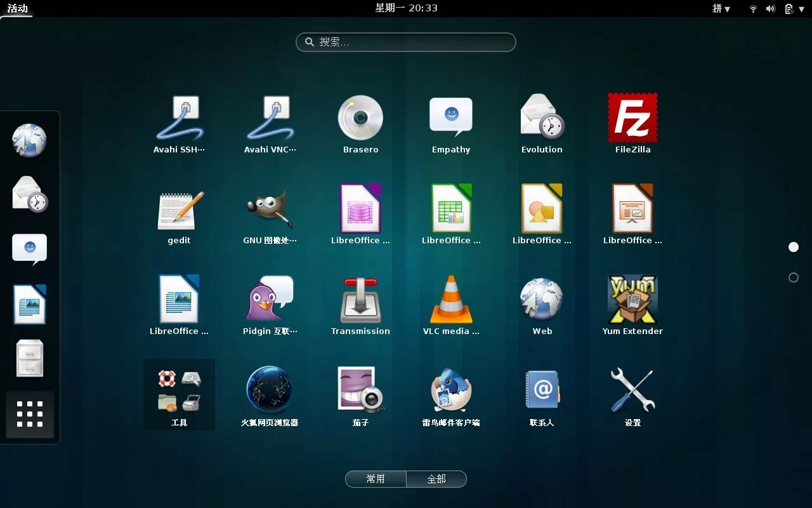Open Web browser in the app grid
The image size is (812, 508).
[542, 306]
